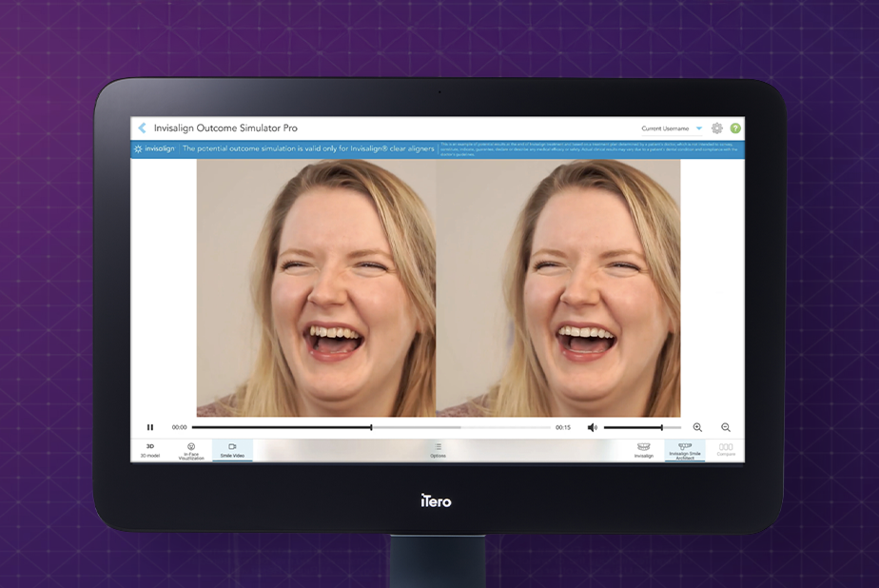Select the Smile Video tab

[x=232, y=450]
